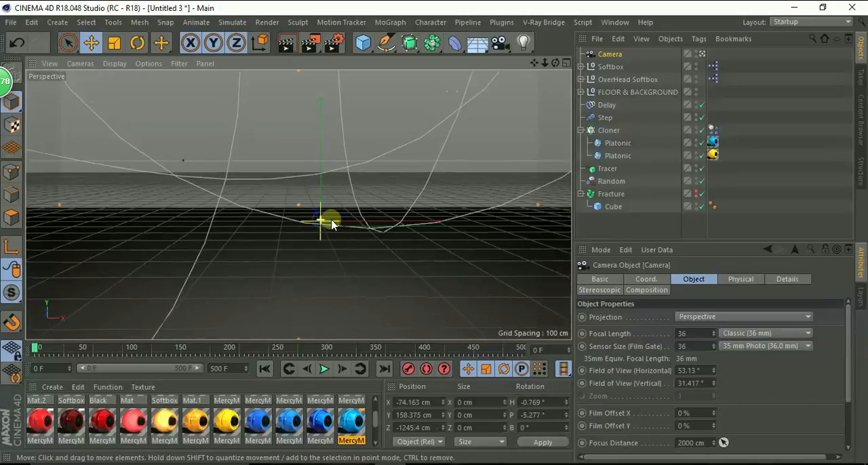
Task: Toggle Delay effector enable checkmark
Action: pyautogui.click(x=702, y=105)
